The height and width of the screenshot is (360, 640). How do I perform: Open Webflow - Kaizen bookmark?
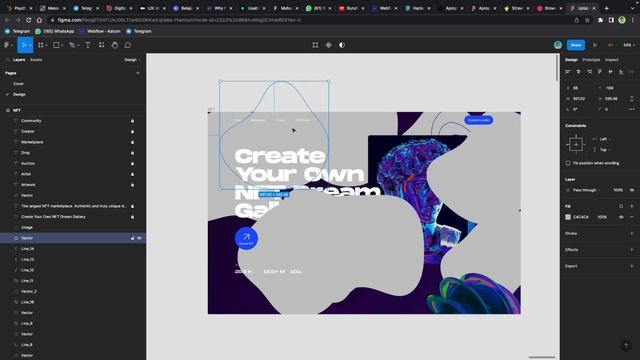tap(100, 31)
